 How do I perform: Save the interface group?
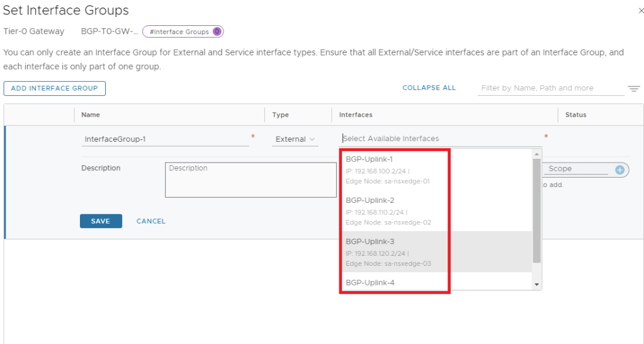coord(101,221)
